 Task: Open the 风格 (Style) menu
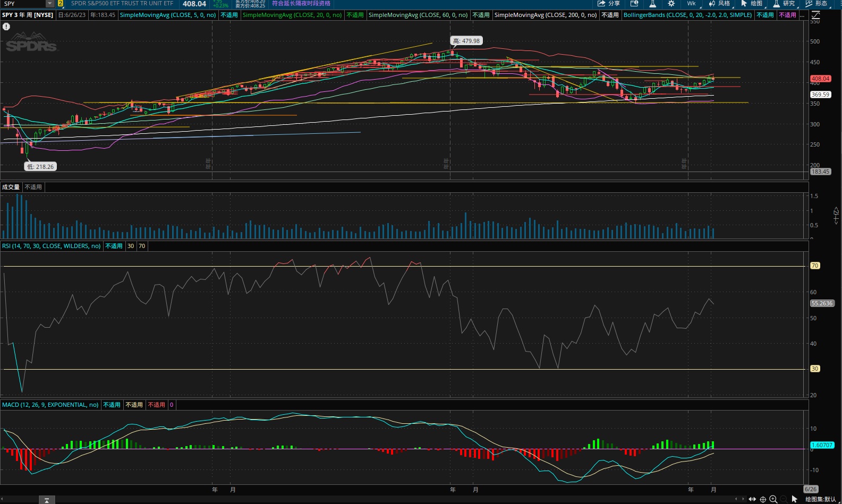(x=719, y=3)
